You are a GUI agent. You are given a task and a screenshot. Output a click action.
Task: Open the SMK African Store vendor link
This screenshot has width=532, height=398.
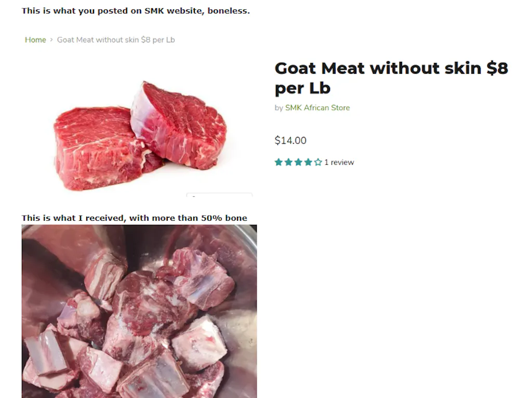tap(317, 108)
